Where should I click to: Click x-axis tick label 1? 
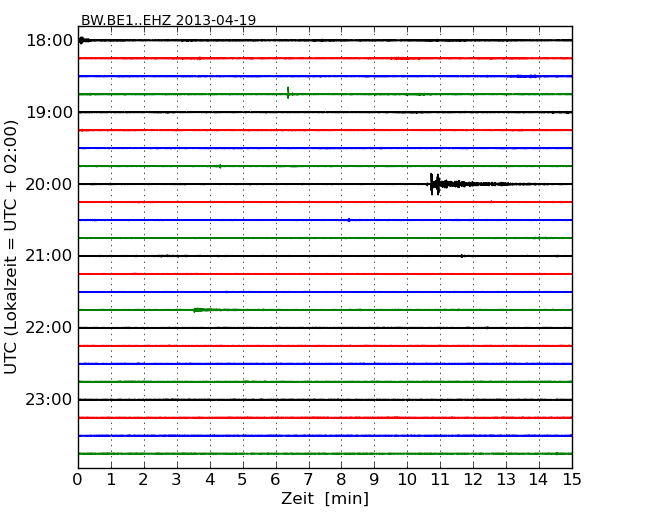(x=111, y=480)
